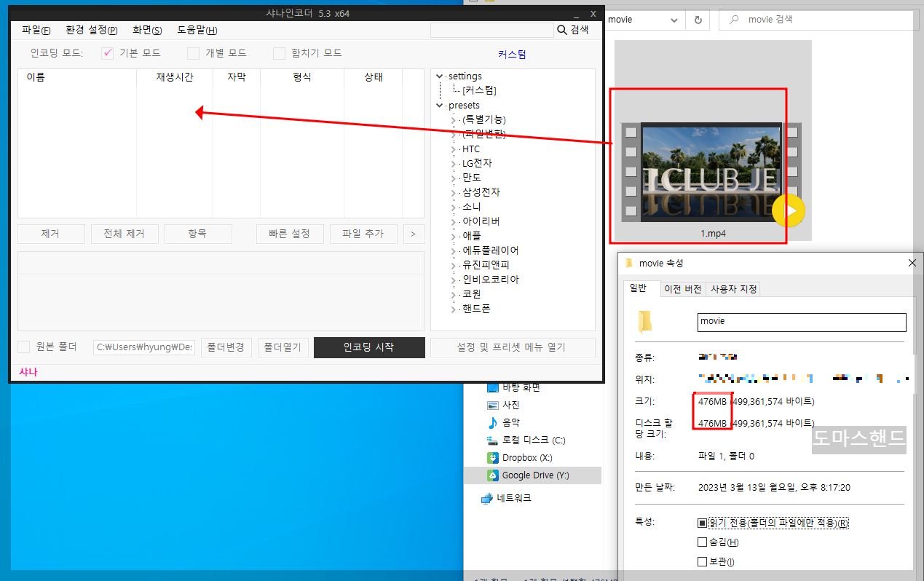Collapse the presets tree node
924x581 pixels.
439,105
